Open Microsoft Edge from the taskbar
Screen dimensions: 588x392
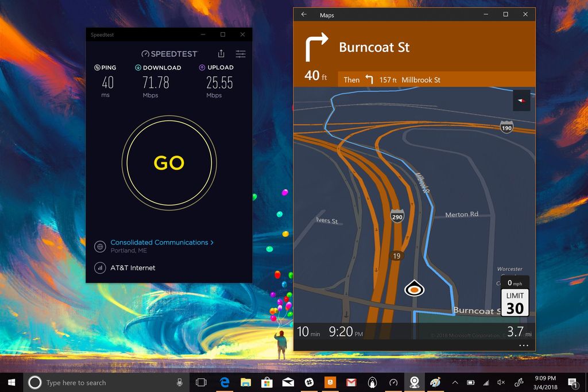[x=224, y=382]
